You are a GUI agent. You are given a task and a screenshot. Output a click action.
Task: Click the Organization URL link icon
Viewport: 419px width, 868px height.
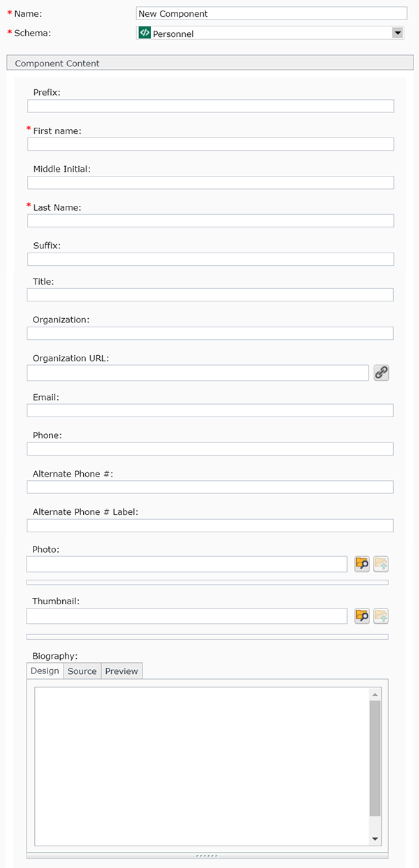pos(381,373)
